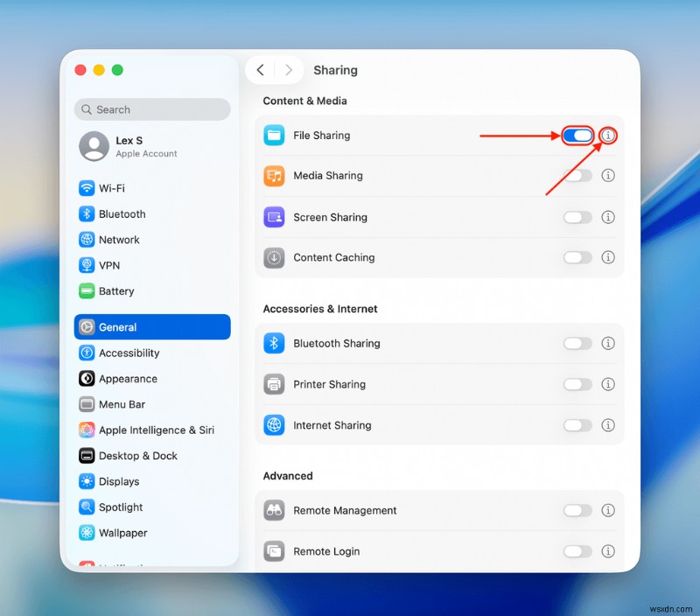700x616 pixels.
Task: Click the Remote Management binoculars icon
Action: pos(274,510)
